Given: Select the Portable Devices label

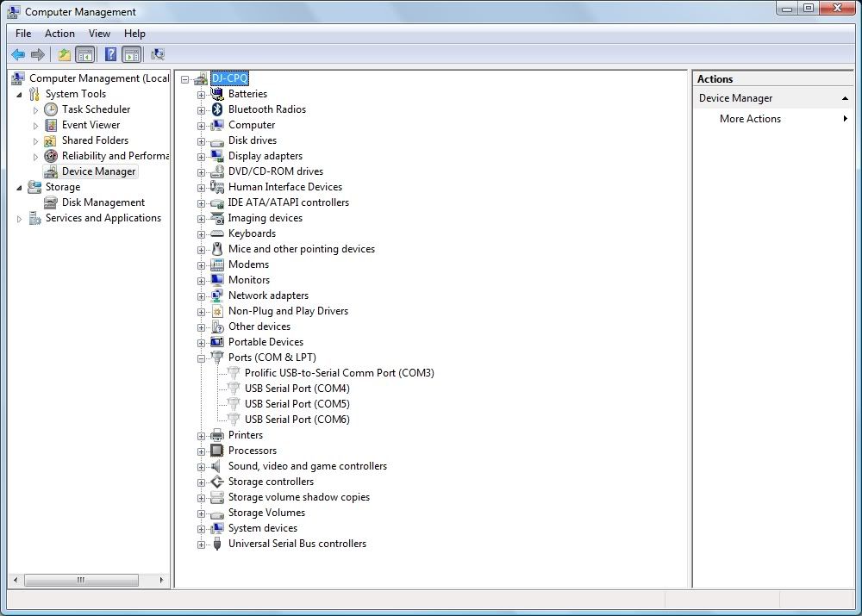Looking at the screenshot, I should point(265,342).
